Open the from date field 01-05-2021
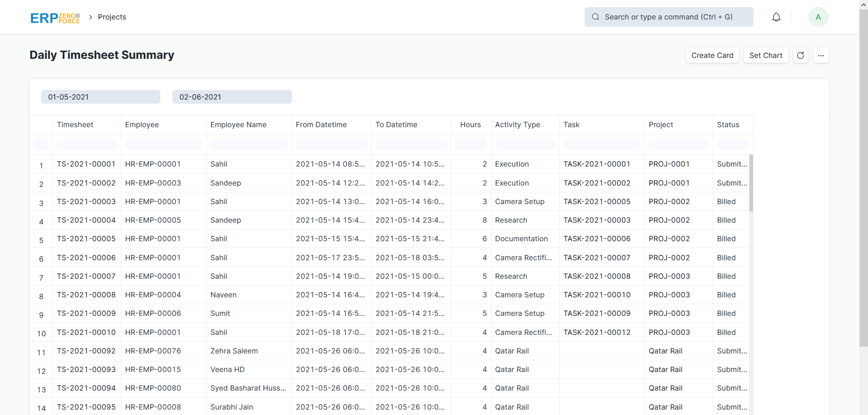The height and width of the screenshot is (415, 868). 100,97
